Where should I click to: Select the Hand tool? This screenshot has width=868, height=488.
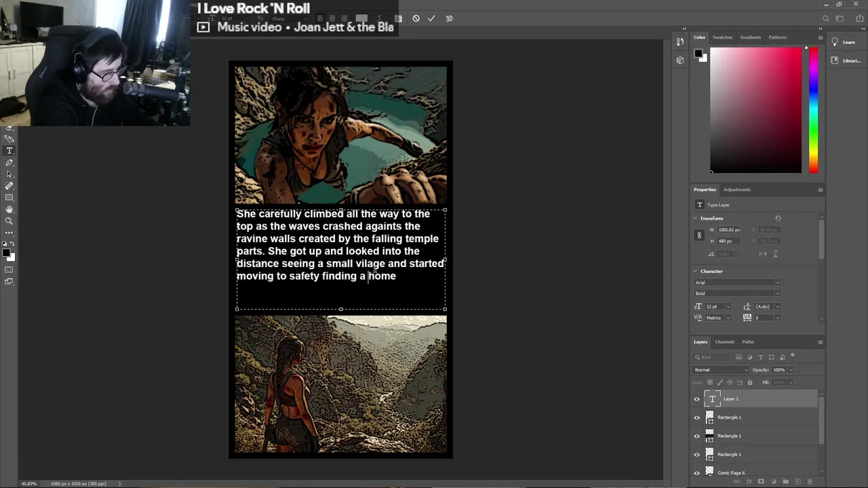(x=9, y=209)
